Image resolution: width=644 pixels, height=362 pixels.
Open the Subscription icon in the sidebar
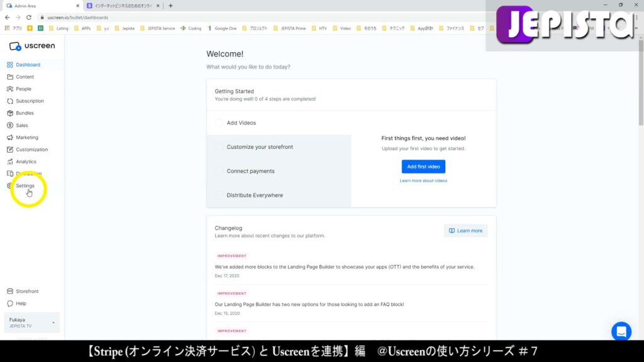[x=10, y=101]
